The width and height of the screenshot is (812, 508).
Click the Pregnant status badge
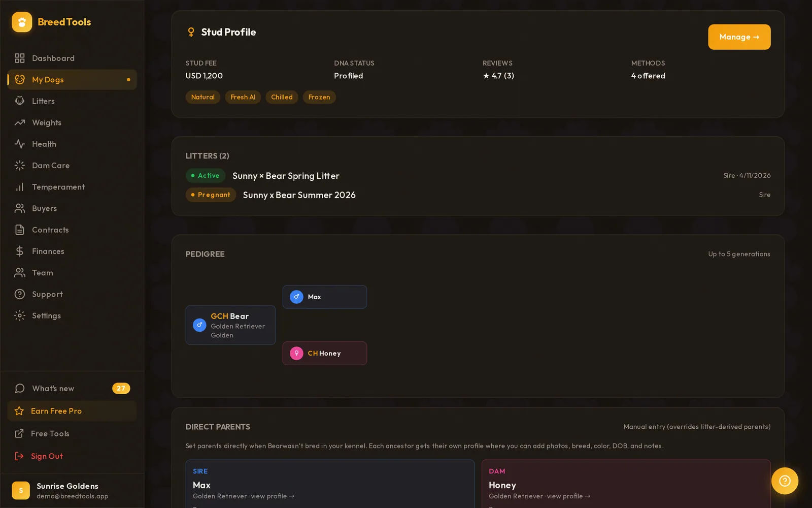tap(211, 195)
